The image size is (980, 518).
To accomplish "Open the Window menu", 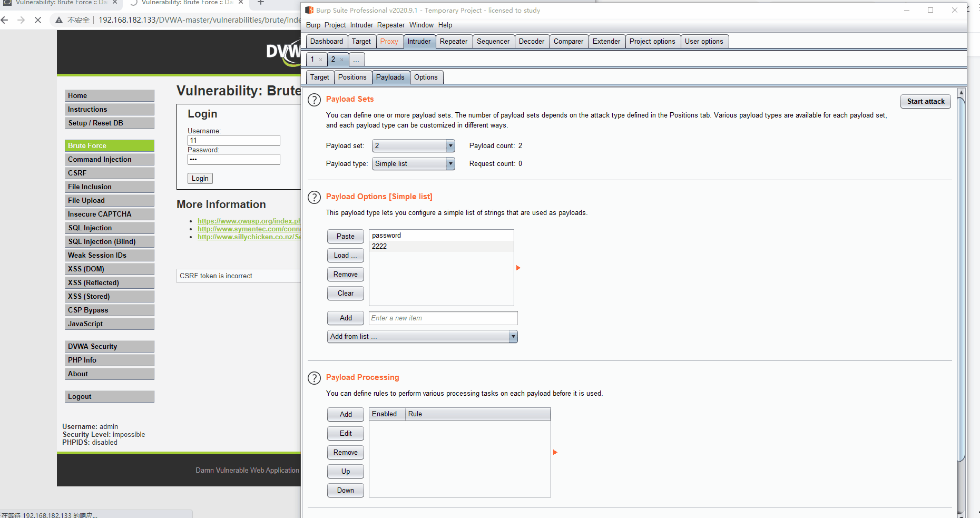I will point(422,25).
